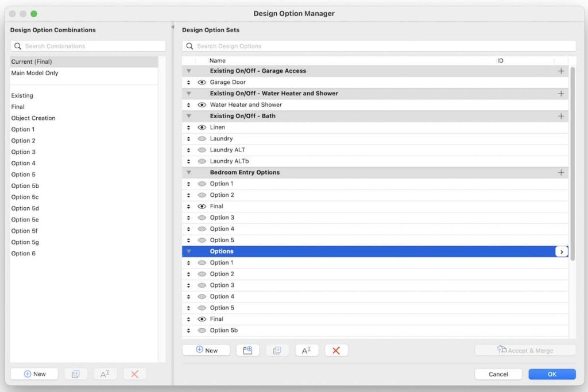Select the rename icon in the sets toolbar
Image resolution: width=588 pixels, height=392 pixels.
tap(306, 350)
